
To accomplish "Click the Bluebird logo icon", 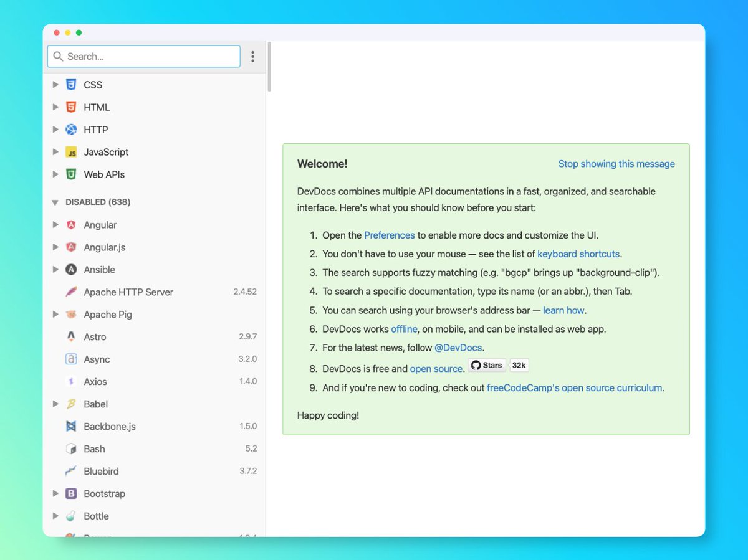I will [x=71, y=472].
